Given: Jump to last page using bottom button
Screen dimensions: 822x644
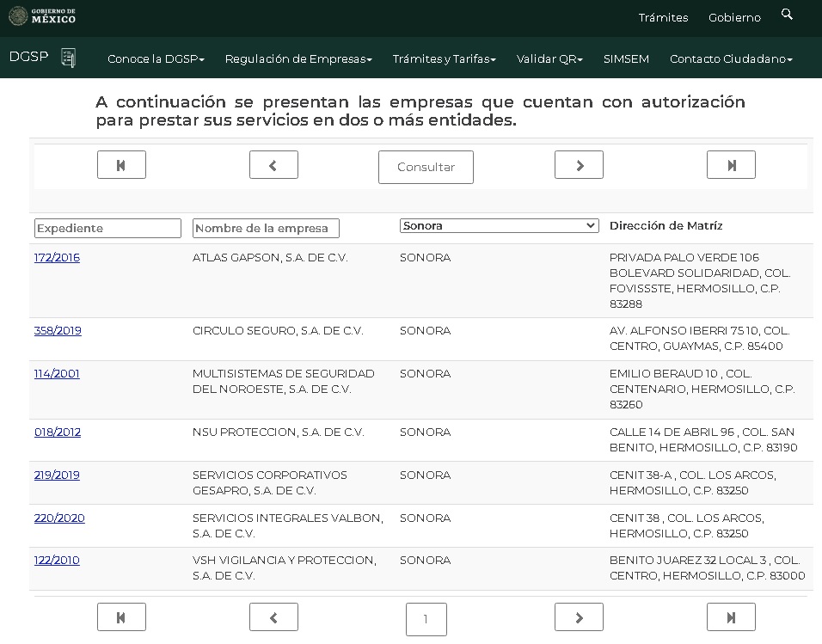Looking at the screenshot, I should pyautogui.click(x=731, y=617).
